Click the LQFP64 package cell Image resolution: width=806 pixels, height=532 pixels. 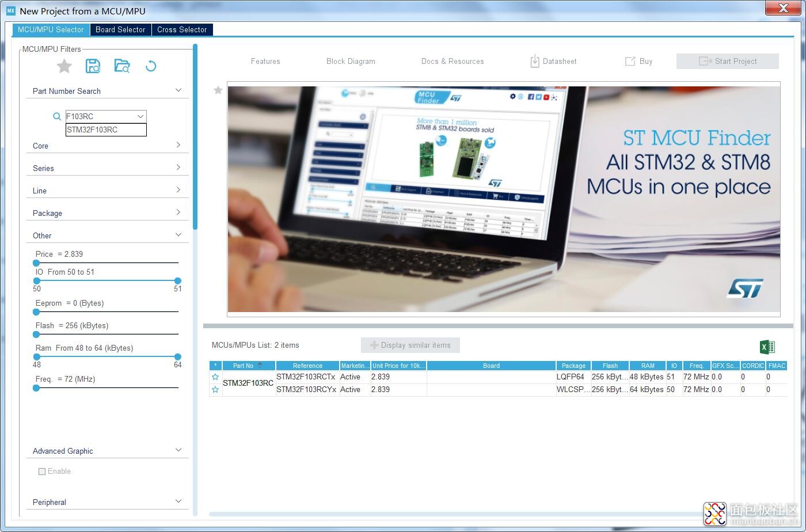[x=573, y=377]
